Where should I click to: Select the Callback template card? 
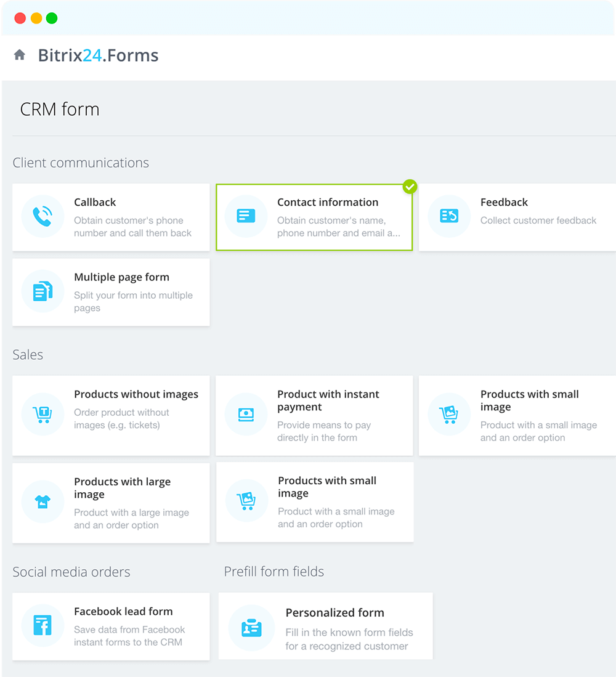[x=111, y=217]
